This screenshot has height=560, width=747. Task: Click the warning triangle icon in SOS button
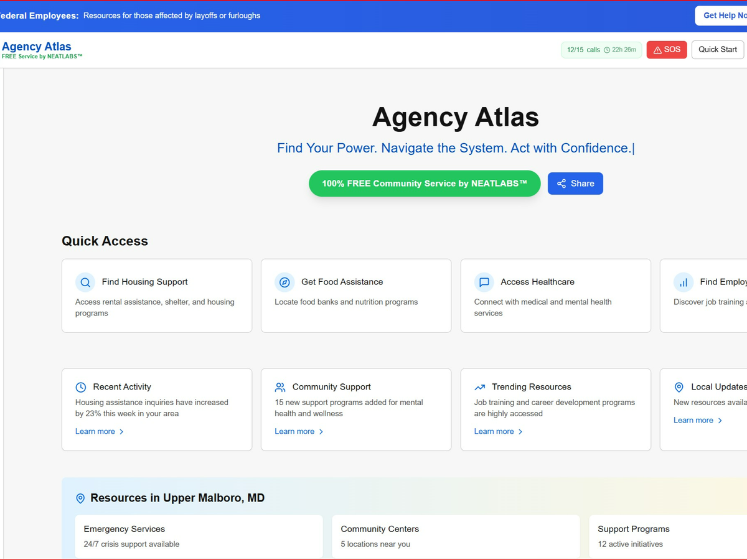(x=657, y=50)
